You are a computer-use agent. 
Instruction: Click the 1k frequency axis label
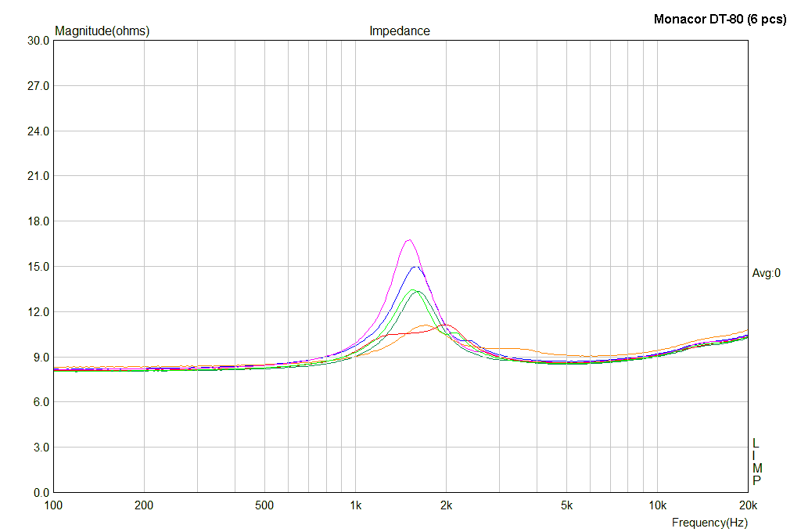(356, 505)
